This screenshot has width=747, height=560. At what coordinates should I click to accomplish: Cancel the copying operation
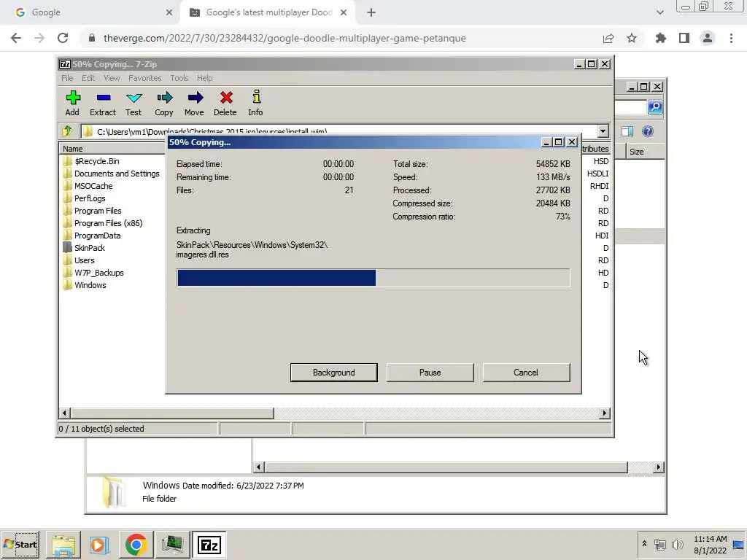coord(526,373)
